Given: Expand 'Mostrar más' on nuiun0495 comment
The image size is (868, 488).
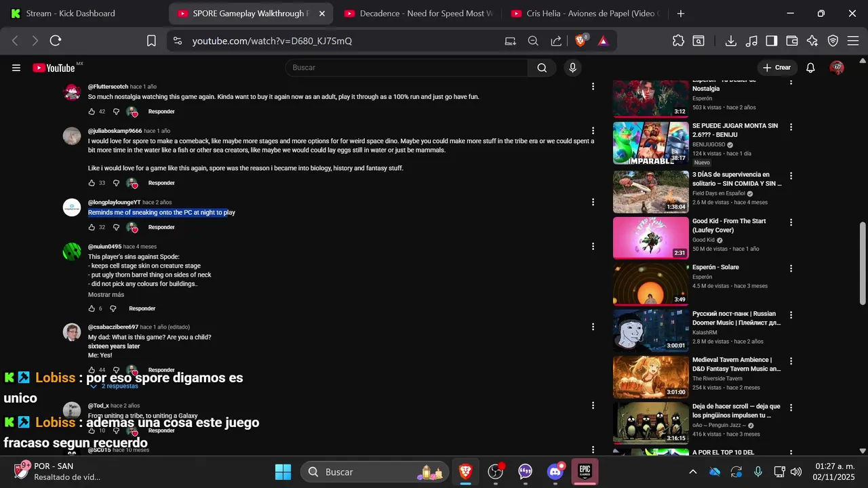Looking at the screenshot, I should [x=106, y=295].
